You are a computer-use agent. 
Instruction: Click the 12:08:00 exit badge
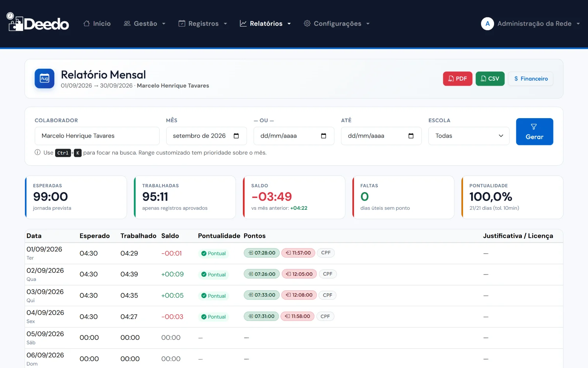click(x=299, y=295)
